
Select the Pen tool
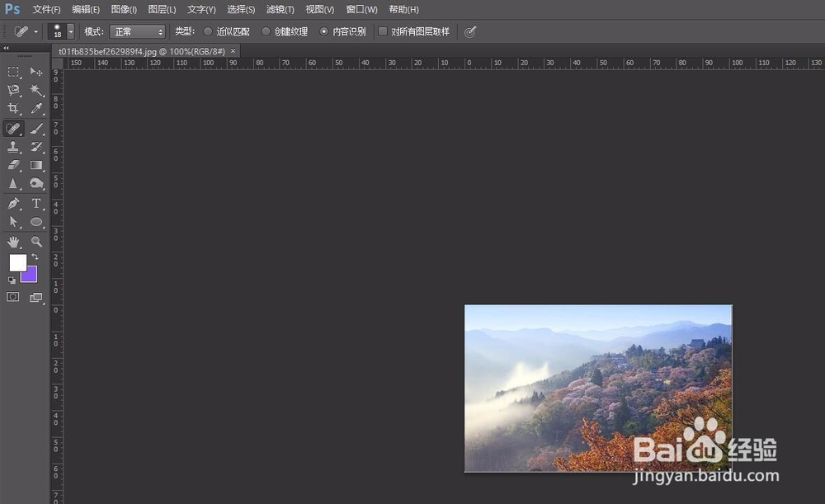click(x=13, y=202)
